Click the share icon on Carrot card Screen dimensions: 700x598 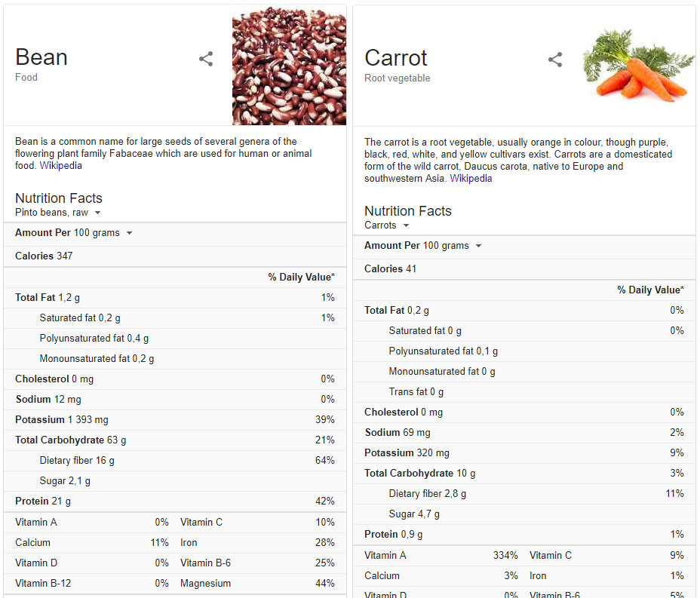pos(555,60)
